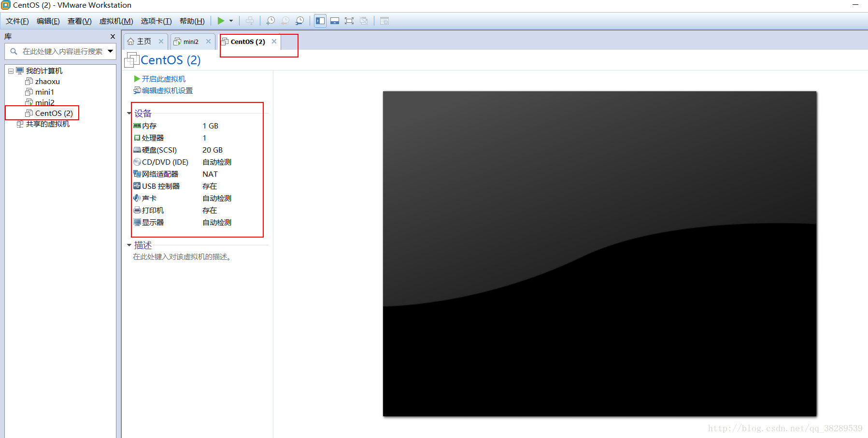Open the 文件(F) menu

(x=17, y=21)
